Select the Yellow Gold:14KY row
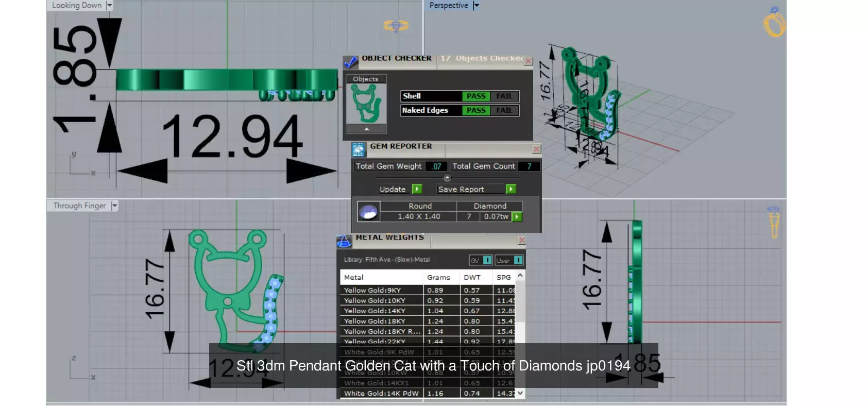Viewport: 868px width, 406px height. 428,311
